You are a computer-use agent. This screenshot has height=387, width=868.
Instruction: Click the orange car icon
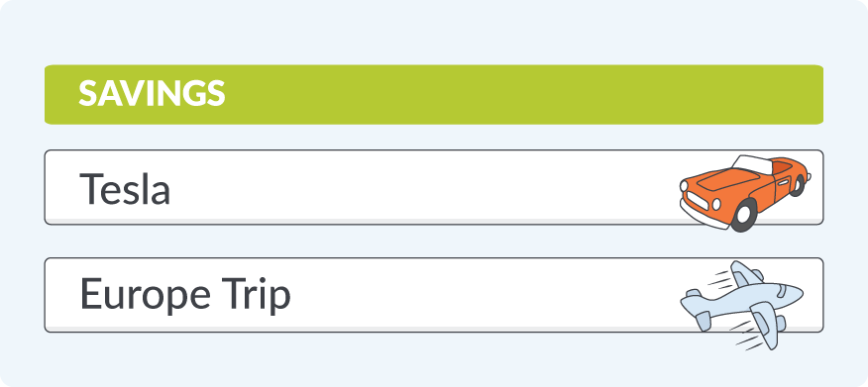744,193
